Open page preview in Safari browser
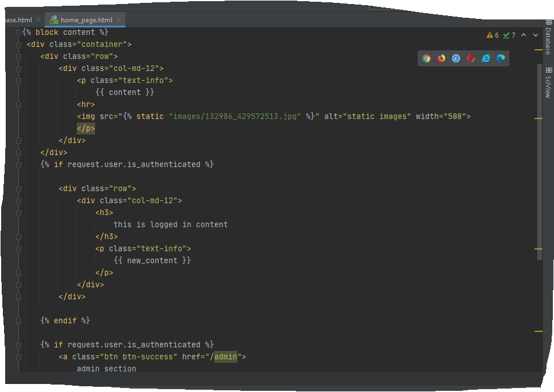Screen dimensions: 554x392 pos(456,58)
